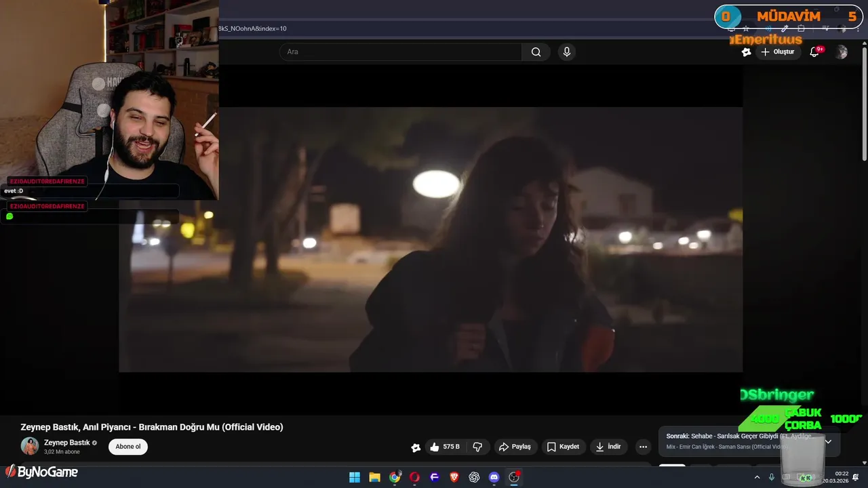
Task: Click the microphone tray icon
Action: (772, 477)
